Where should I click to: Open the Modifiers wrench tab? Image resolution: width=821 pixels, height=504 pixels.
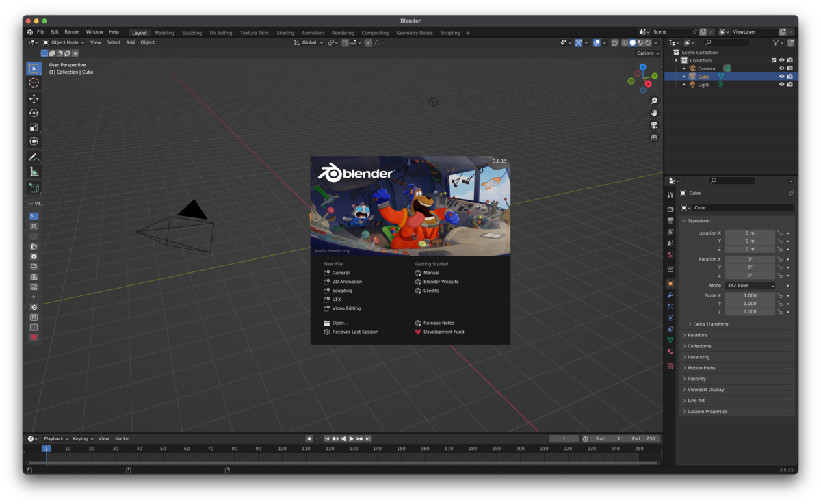tap(670, 295)
